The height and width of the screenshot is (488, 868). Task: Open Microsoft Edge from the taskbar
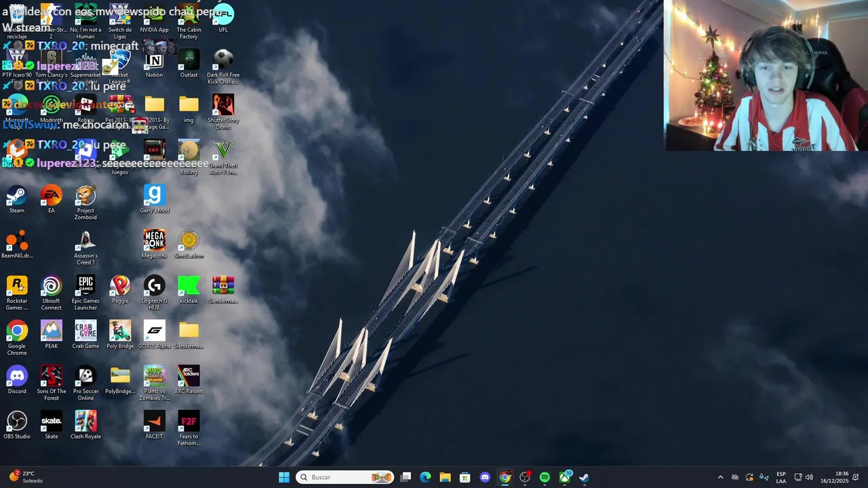click(x=425, y=477)
